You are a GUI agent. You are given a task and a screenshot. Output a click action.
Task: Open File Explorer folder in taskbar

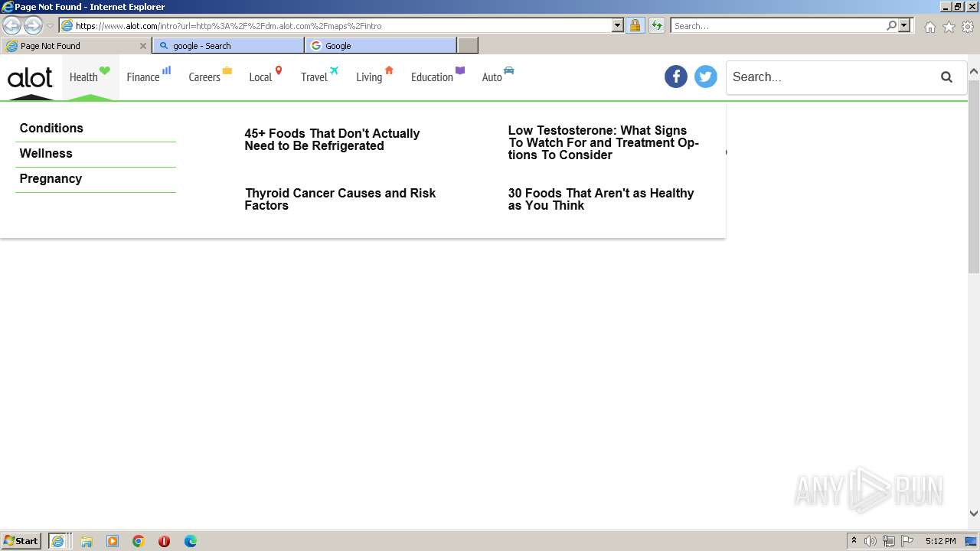87,541
